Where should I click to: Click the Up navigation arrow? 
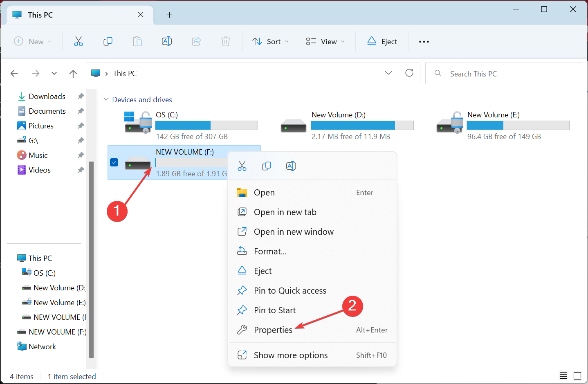[73, 74]
